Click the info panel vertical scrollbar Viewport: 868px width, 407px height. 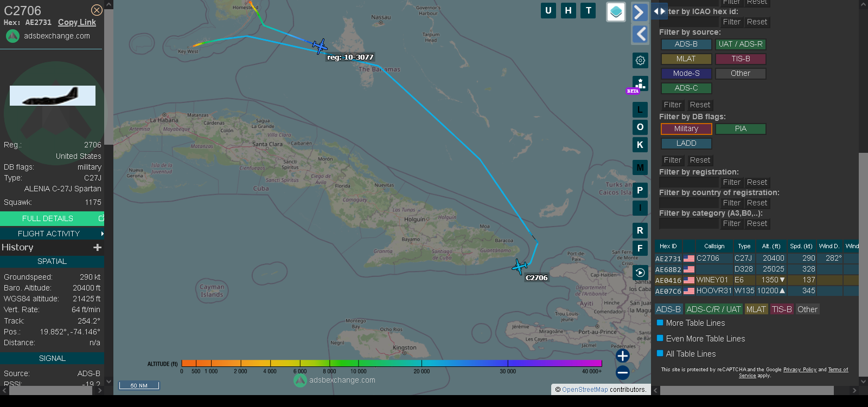pos(108,76)
